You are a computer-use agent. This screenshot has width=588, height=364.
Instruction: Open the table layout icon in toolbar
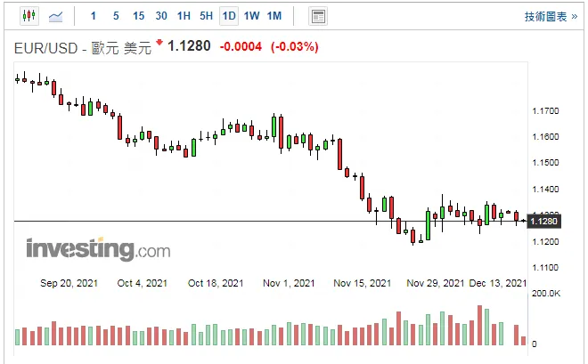point(318,17)
